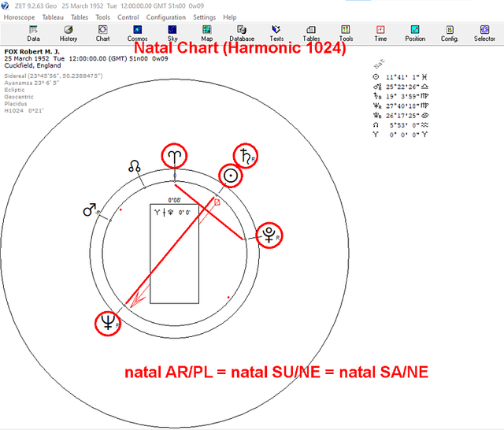Select the Neptune glyph on the chart
Image resolution: width=504 pixels, height=430 pixels.
click(x=108, y=324)
